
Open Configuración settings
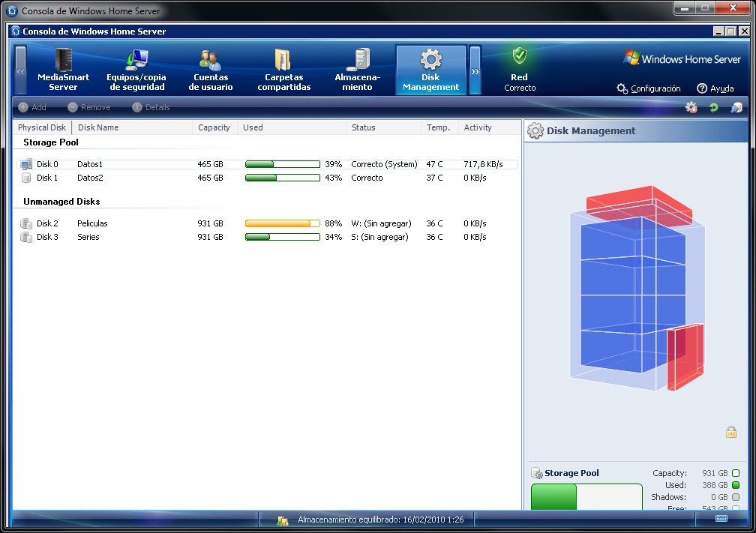(x=648, y=88)
